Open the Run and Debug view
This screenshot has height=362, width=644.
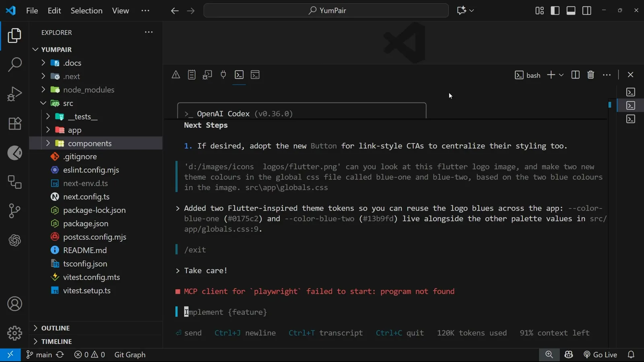tap(14, 94)
